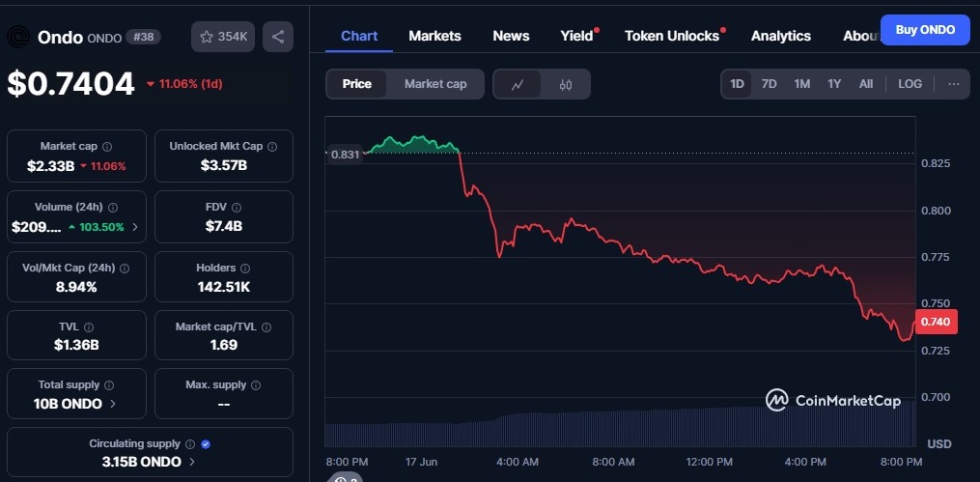Select the Price chart toggle

[357, 84]
